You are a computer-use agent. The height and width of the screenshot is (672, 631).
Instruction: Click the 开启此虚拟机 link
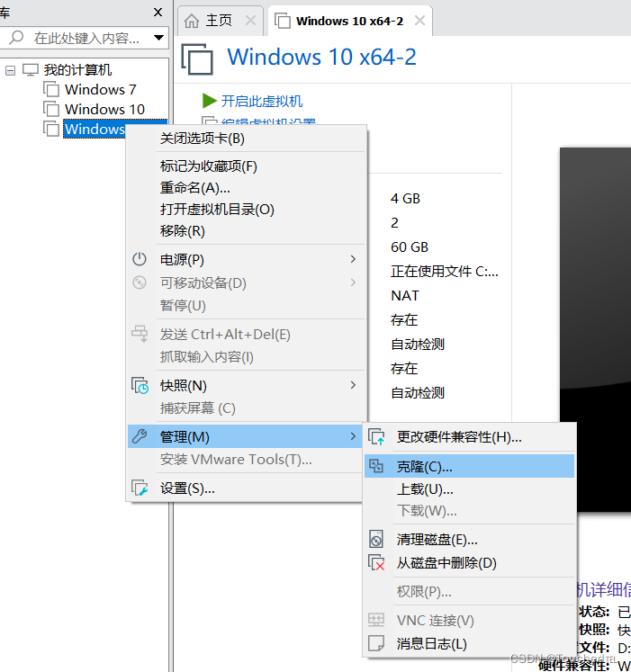262,101
